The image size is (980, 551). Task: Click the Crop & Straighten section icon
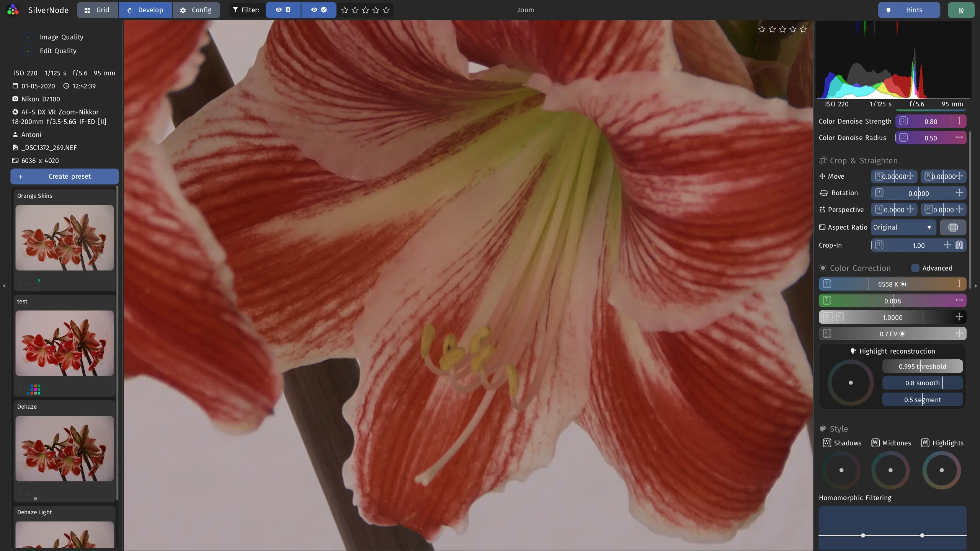[x=823, y=161]
